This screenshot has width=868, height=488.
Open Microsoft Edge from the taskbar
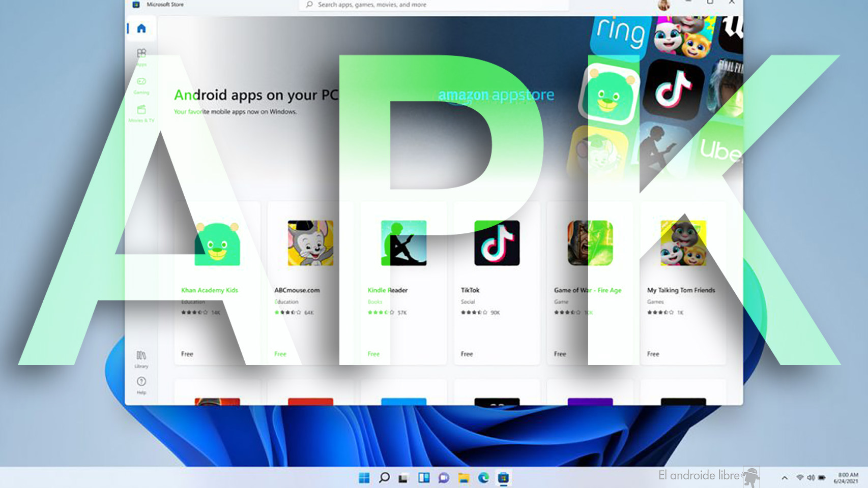pos(483,478)
